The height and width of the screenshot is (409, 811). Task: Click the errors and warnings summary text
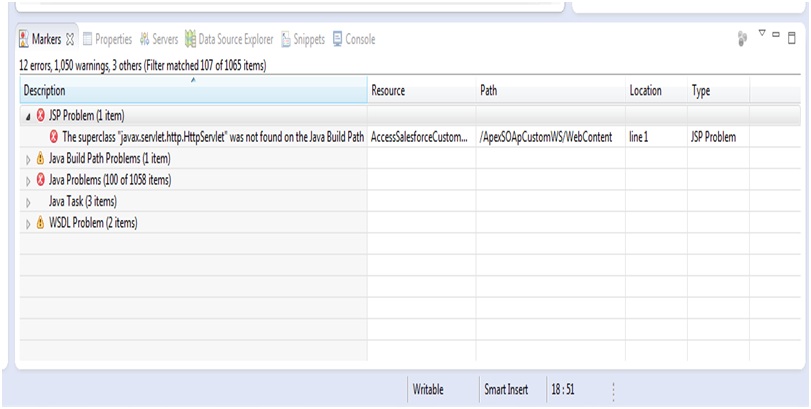coord(142,66)
